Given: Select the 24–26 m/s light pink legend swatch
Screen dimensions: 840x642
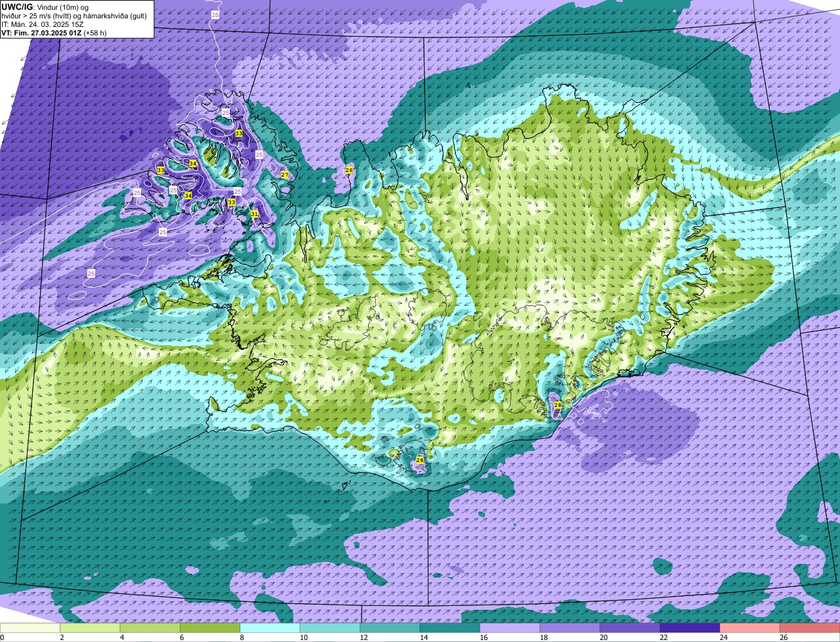Looking at the screenshot, I should click(x=749, y=628).
